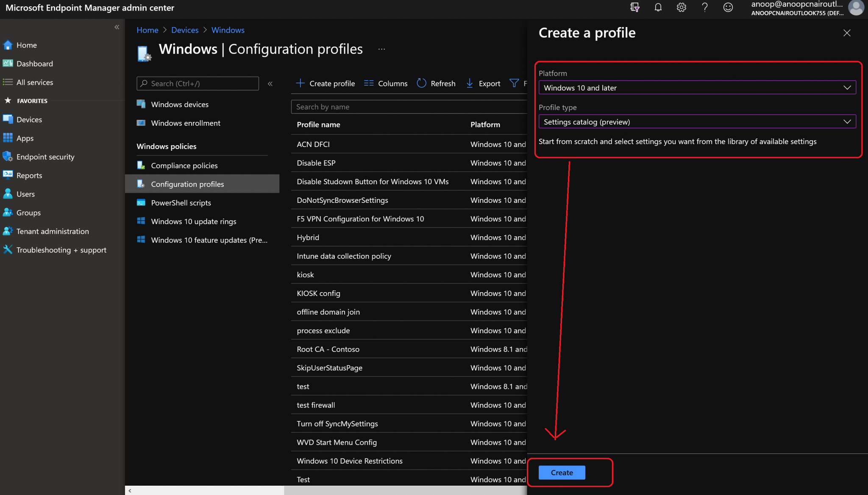Click the user account avatar

(856, 8)
